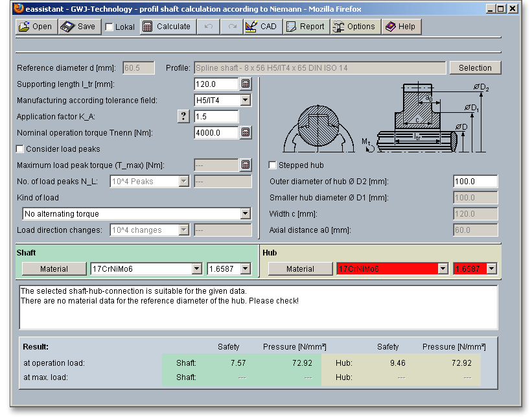Click the Open toolbar button
This screenshot has height=417, width=532.
36,27
